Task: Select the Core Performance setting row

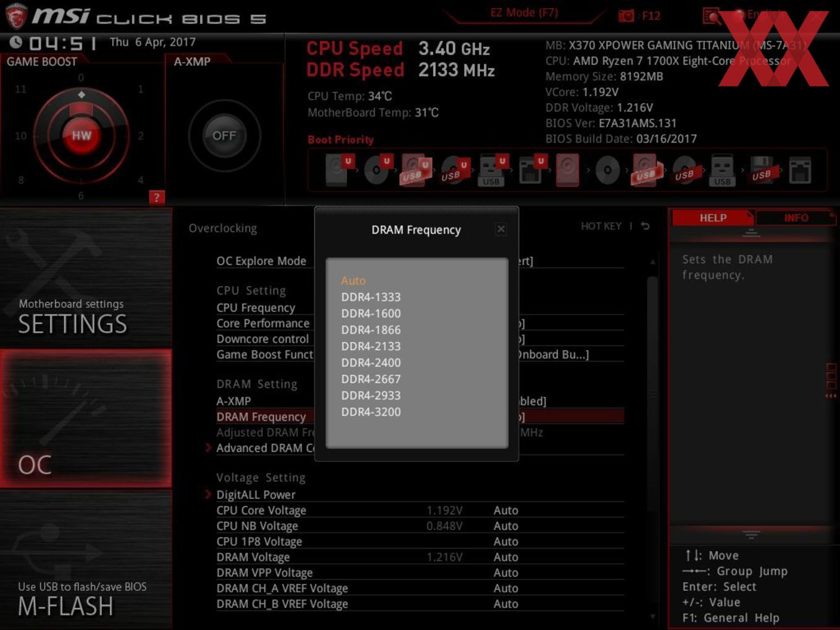Action: (x=263, y=323)
